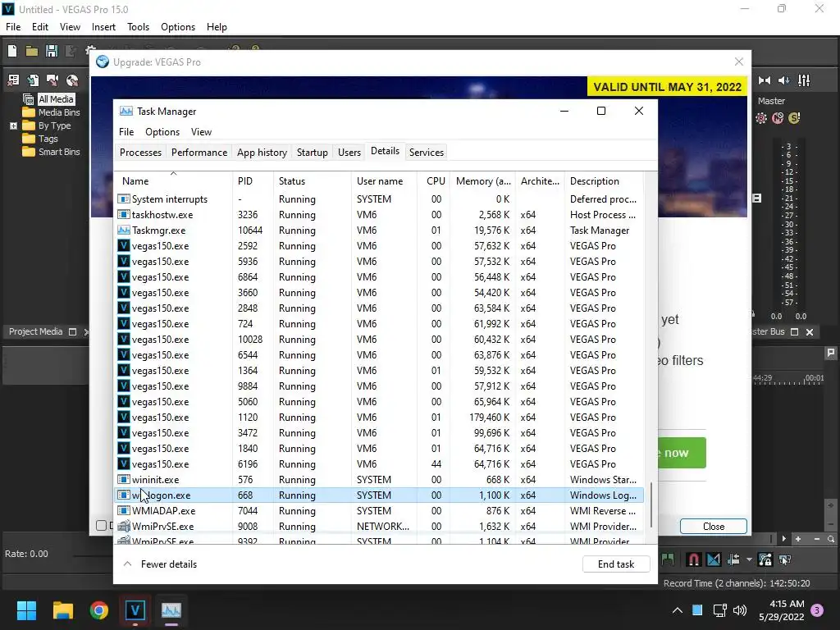Image resolution: width=840 pixels, height=630 pixels.
Task: Open Task Manager's View menu
Action: pos(201,132)
